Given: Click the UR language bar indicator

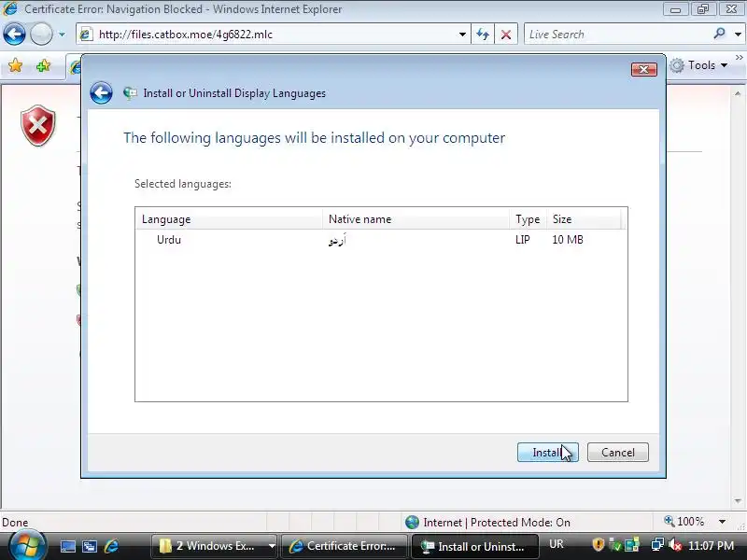Looking at the screenshot, I should point(556,544).
